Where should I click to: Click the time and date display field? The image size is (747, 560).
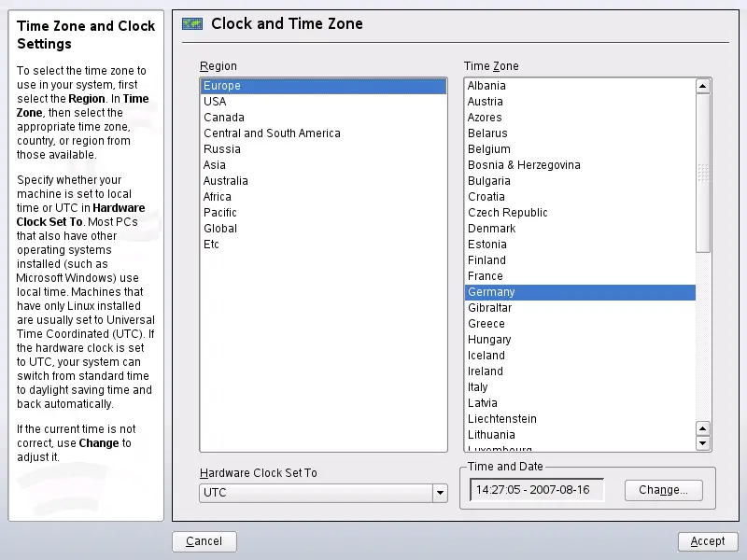537,490
